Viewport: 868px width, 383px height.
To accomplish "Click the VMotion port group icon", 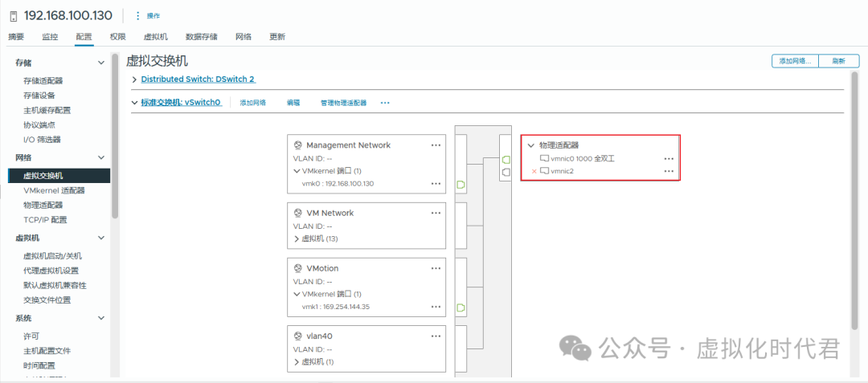I will 298,268.
